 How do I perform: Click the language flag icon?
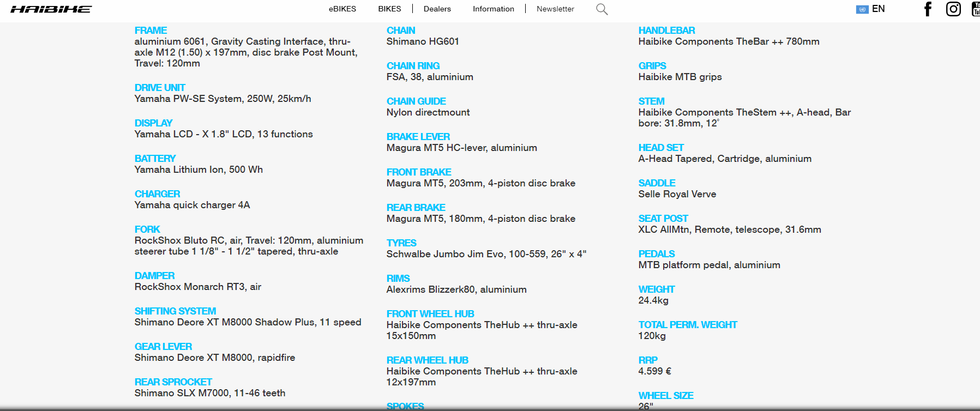pos(862,9)
